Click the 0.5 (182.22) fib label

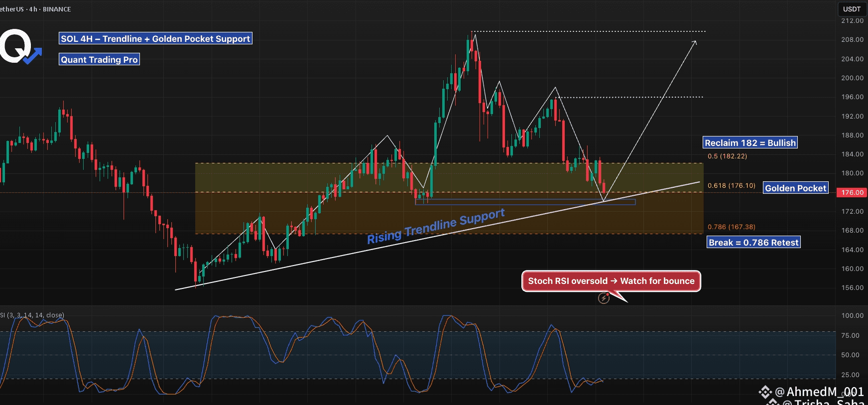[727, 156]
